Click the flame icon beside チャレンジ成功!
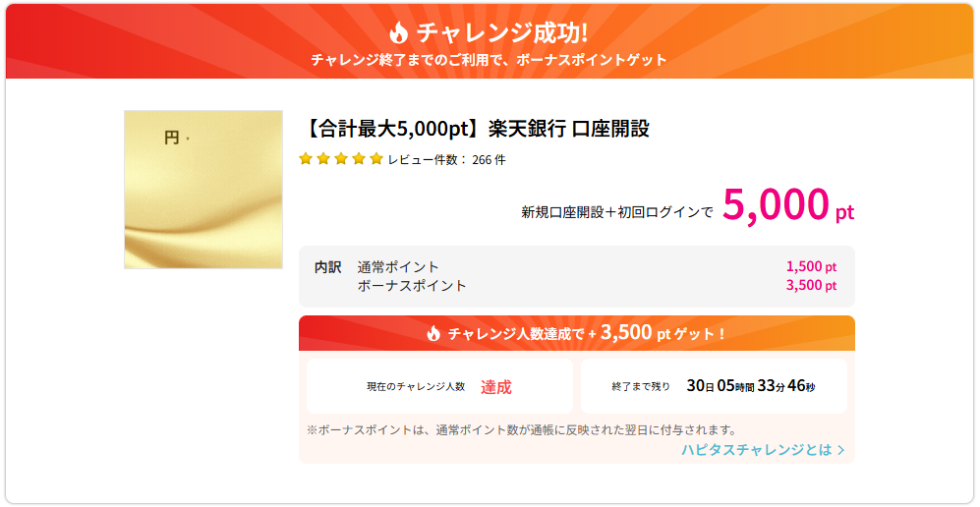 pos(398,32)
